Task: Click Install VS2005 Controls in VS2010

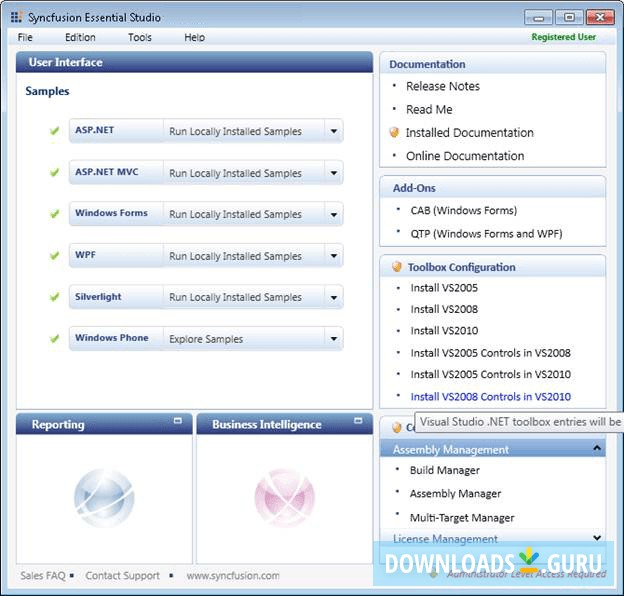Action: [x=491, y=374]
